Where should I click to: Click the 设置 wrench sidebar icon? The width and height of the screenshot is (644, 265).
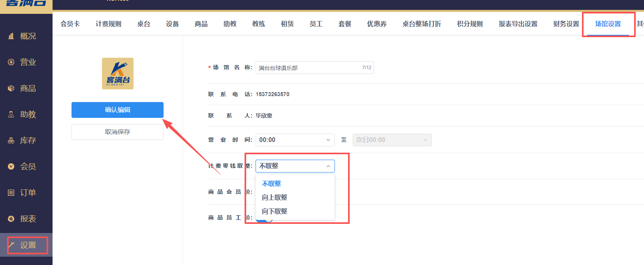(x=11, y=245)
